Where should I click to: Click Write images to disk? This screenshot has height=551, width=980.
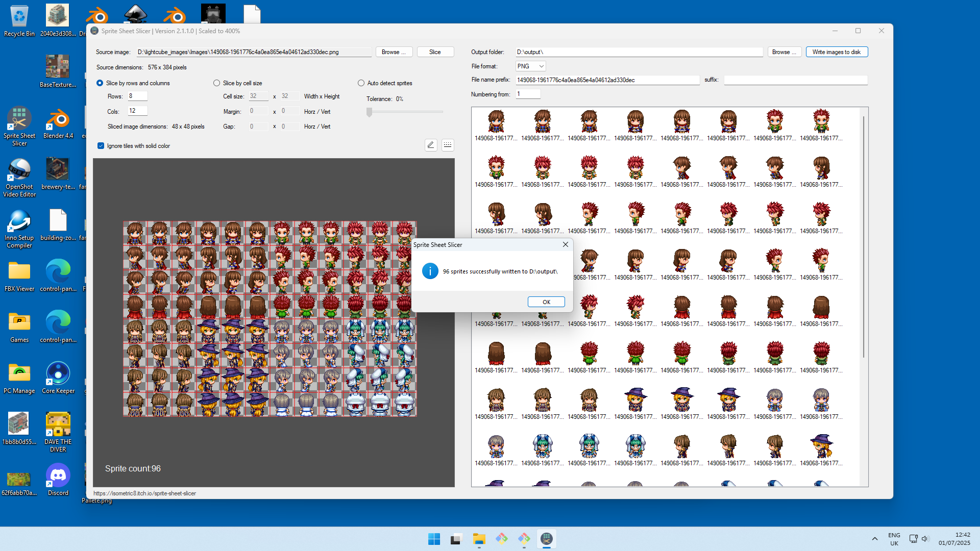click(837, 52)
